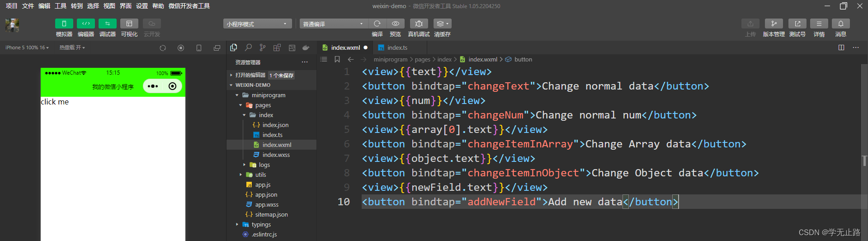Image resolution: width=868 pixels, height=241 pixels.
Task: Click the user avatar thumbnail
Action: 12,25
